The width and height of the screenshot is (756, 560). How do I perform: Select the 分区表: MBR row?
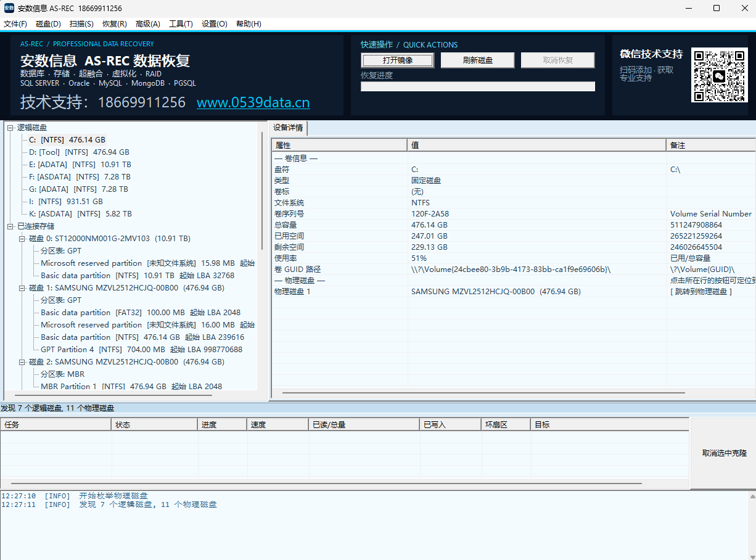click(x=63, y=374)
